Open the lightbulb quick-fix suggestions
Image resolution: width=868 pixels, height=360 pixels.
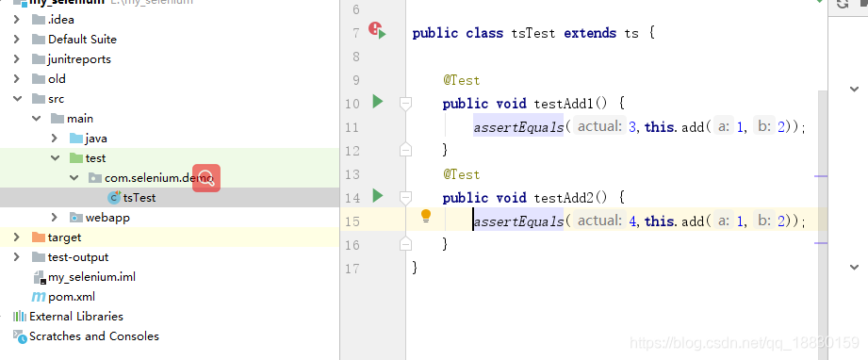[426, 216]
